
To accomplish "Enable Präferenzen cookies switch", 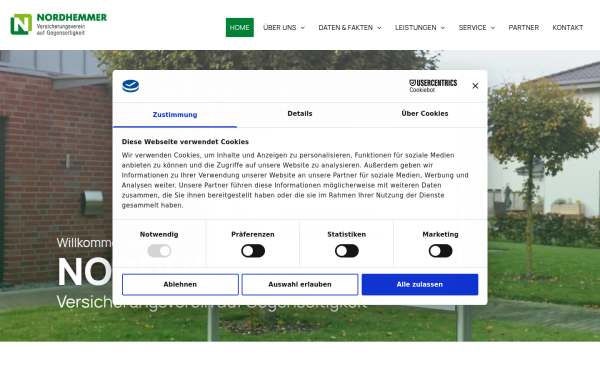I will [x=253, y=251].
